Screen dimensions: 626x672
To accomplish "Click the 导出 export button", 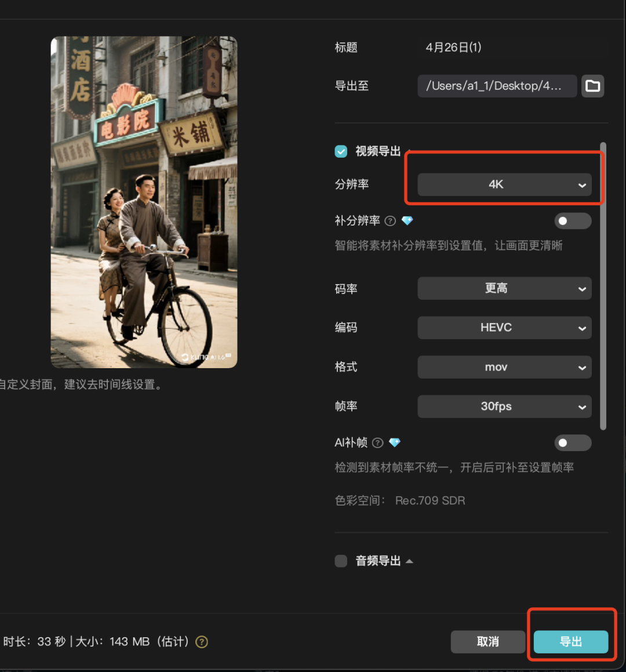I will (x=571, y=642).
